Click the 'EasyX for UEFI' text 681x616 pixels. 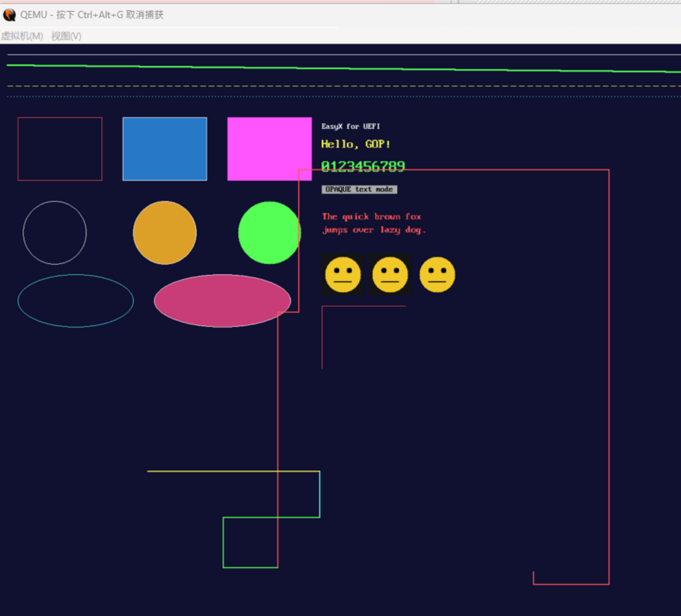coord(350,126)
